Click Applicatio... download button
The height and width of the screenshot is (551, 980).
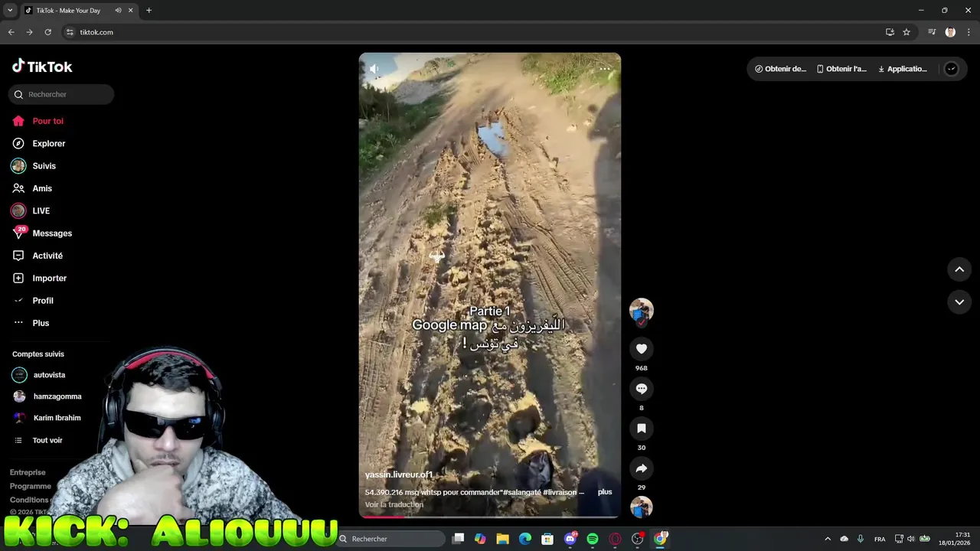click(903, 69)
